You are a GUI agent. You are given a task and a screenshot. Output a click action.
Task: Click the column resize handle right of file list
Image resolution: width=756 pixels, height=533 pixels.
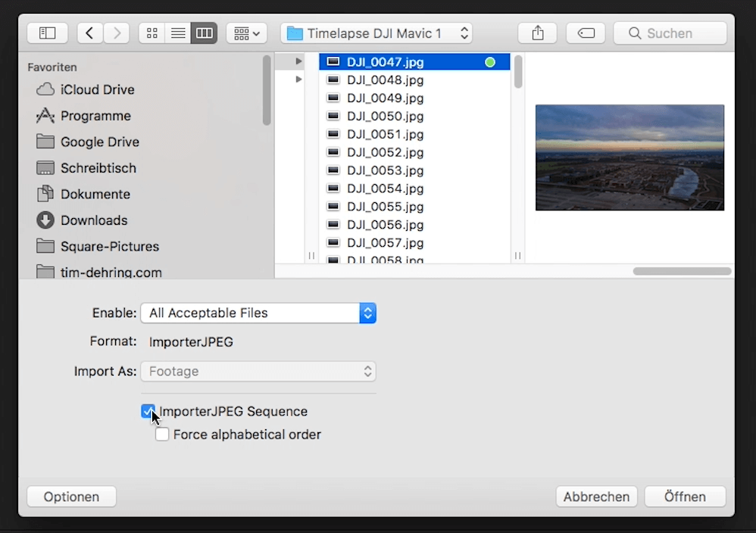click(518, 255)
